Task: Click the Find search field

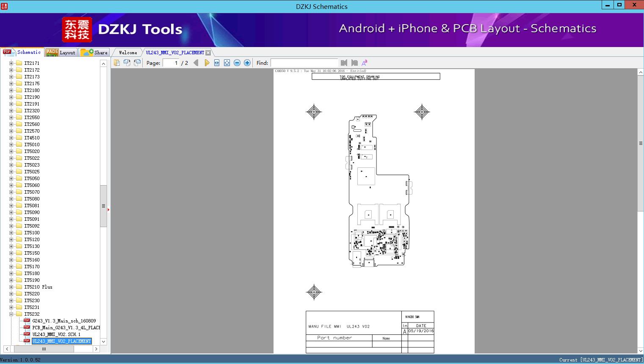Action: (x=304, y=63)
